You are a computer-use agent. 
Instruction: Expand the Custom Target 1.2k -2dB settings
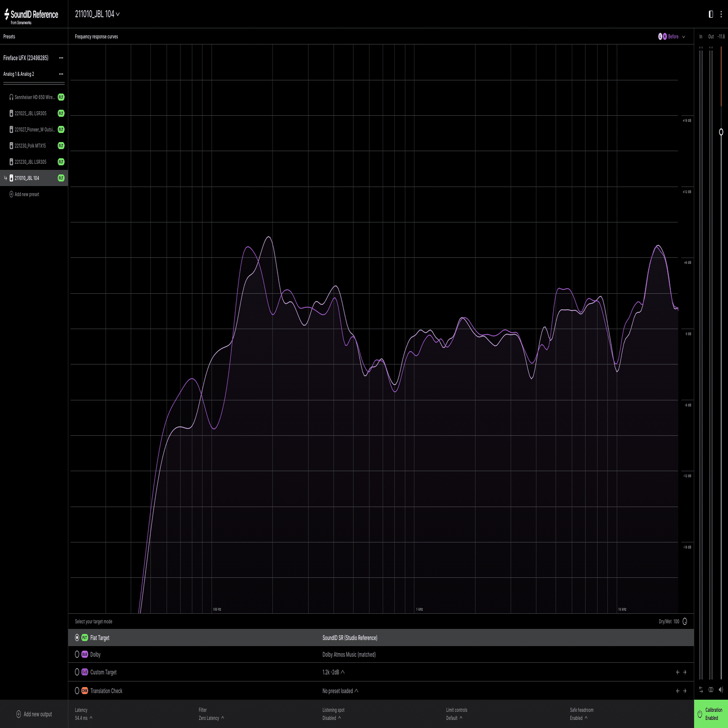click(x=343, y=672)
